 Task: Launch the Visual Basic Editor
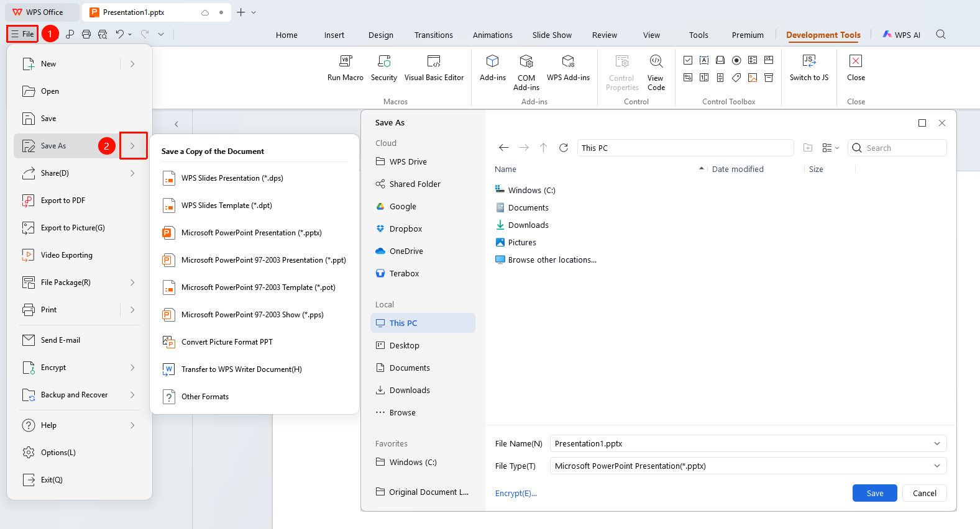click(434, 68)
